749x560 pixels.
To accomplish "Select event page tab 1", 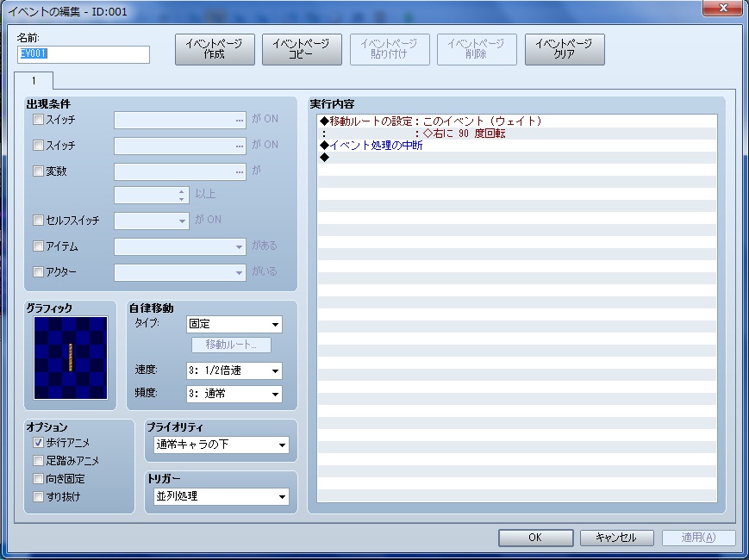I will [x=34, y=81].
